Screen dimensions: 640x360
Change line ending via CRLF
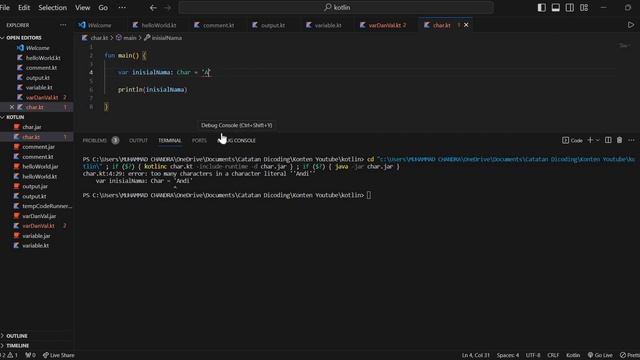(553, 355)
